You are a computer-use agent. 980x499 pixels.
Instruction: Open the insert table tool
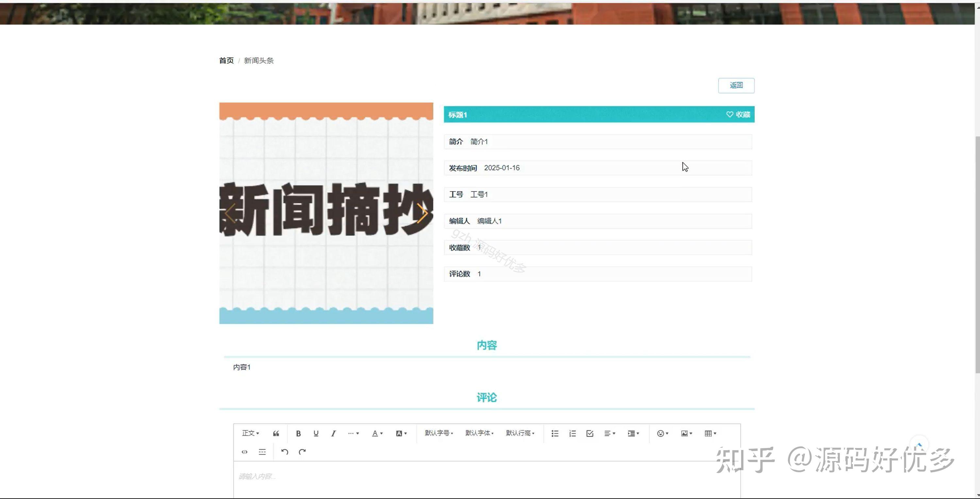pyautogui.click(x=708, y=433)
